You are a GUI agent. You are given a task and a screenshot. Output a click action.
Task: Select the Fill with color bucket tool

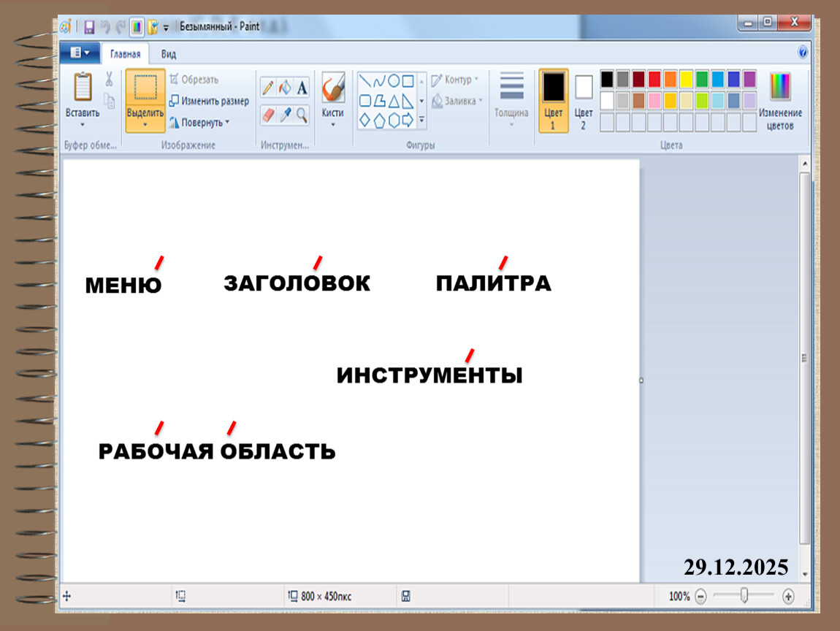pyautogui.click(x=285, y=88)
